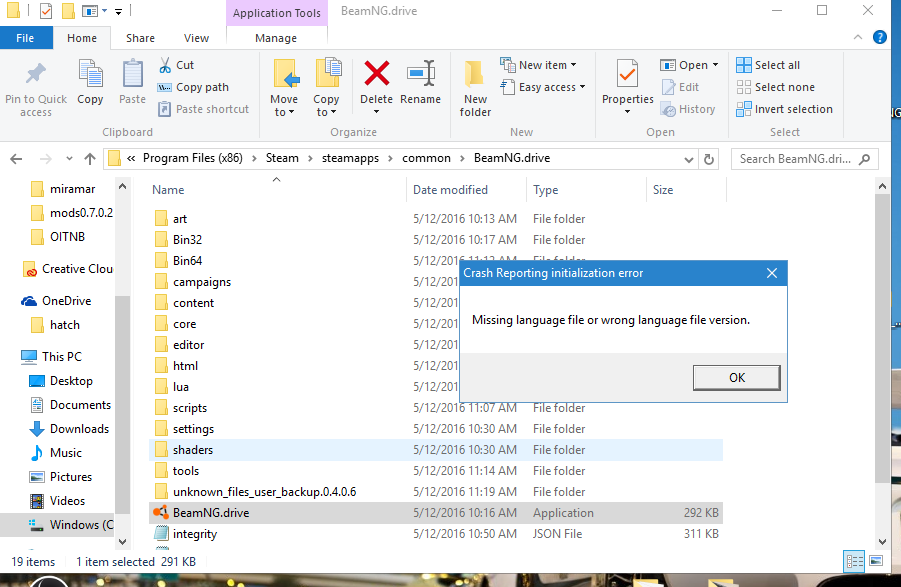This screenshot has width=901, height=587.
Task: Open the New item dropdown
Action: (538, 65)
